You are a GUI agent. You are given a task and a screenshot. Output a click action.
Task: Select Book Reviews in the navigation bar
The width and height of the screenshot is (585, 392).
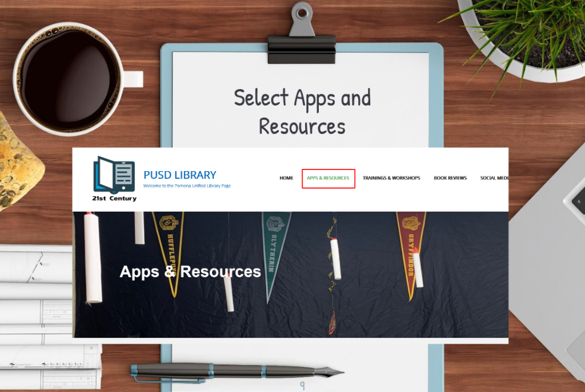[x=450, y=178]
